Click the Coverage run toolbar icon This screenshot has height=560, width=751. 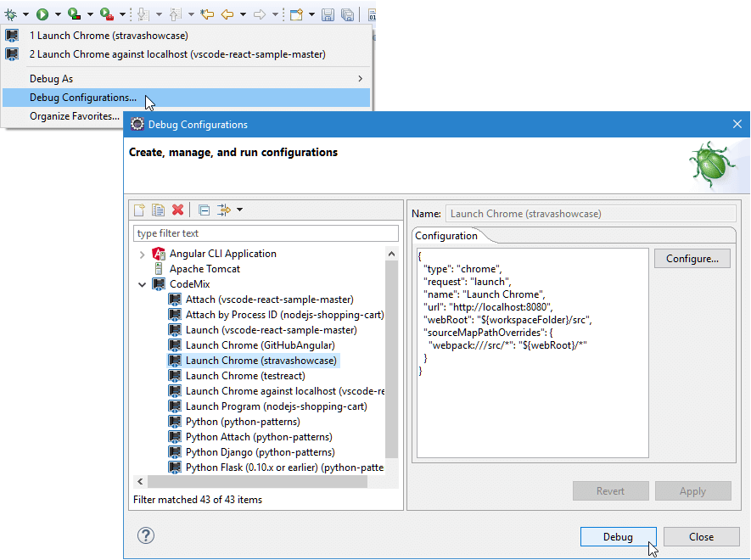[74, 15]
